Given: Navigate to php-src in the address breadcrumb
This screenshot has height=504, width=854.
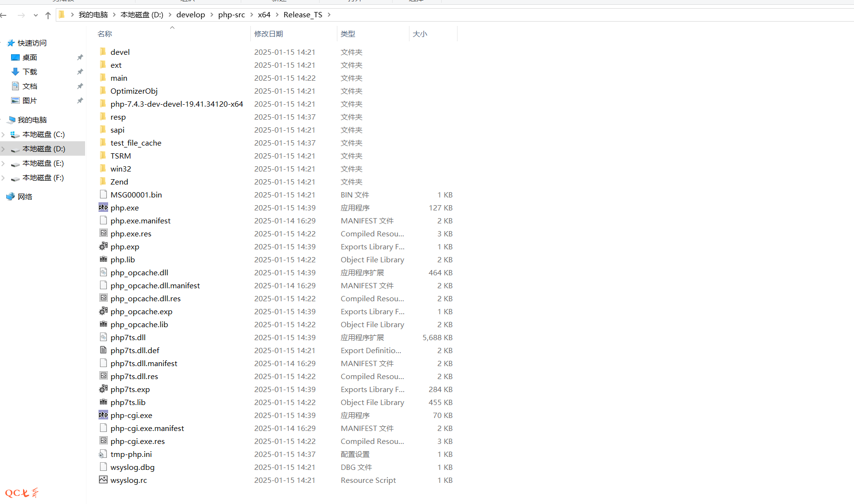Looking at the screenshot, I should point(231,15).
